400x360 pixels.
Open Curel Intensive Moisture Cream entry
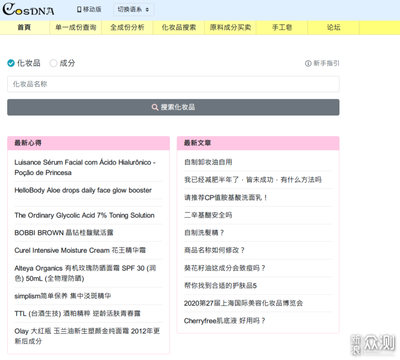click(80, 250)
